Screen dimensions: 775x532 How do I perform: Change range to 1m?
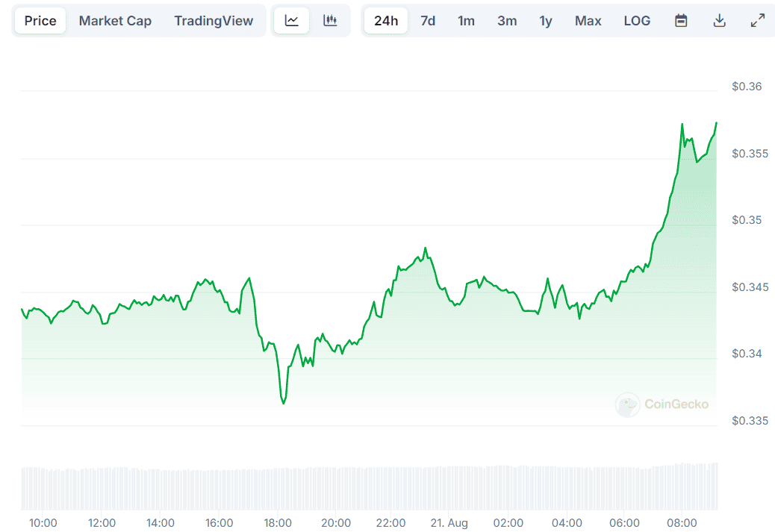466,21
